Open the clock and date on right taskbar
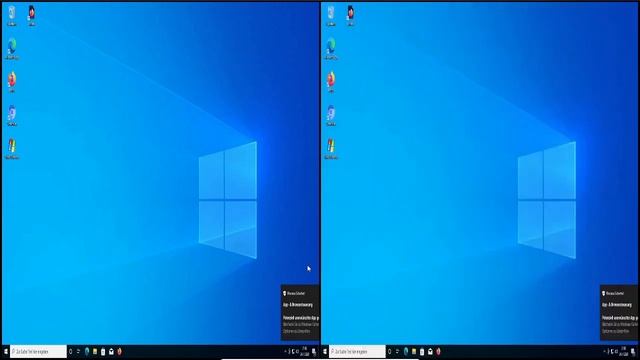The height and width of the screenshot is (360, 640). click(x=624, y=351)
